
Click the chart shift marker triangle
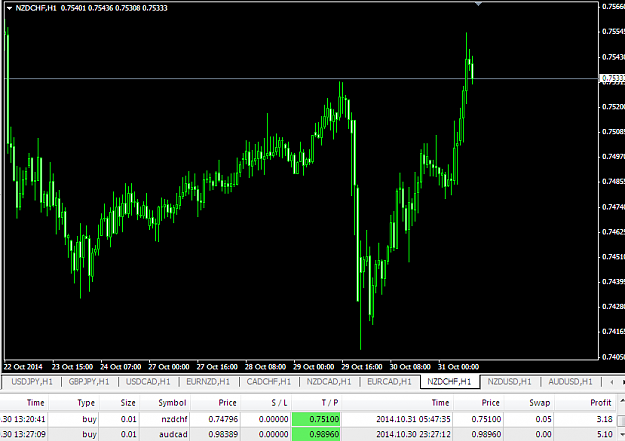point(478,4)
